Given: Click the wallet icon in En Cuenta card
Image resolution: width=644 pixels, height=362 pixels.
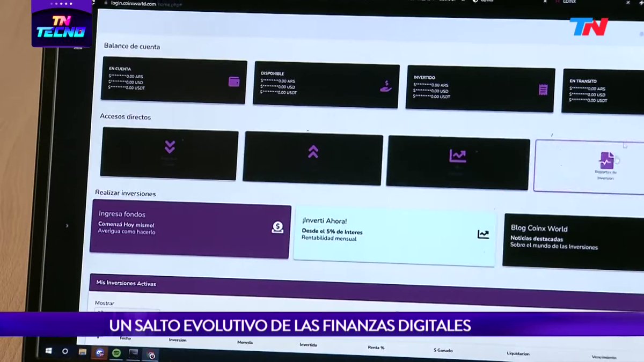Looking at the screenshot, I should [x=234, y=82].
